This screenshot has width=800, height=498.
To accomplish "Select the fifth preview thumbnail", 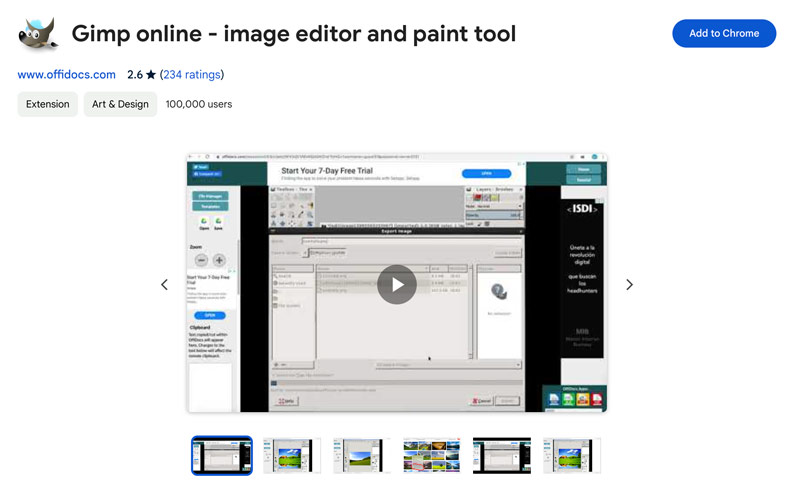I will 502,455.
